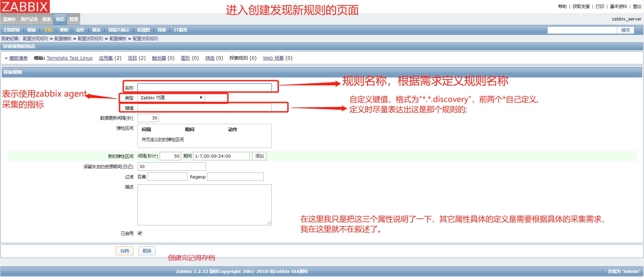
Task: Click the 键值 key input field
Action: 205,108
